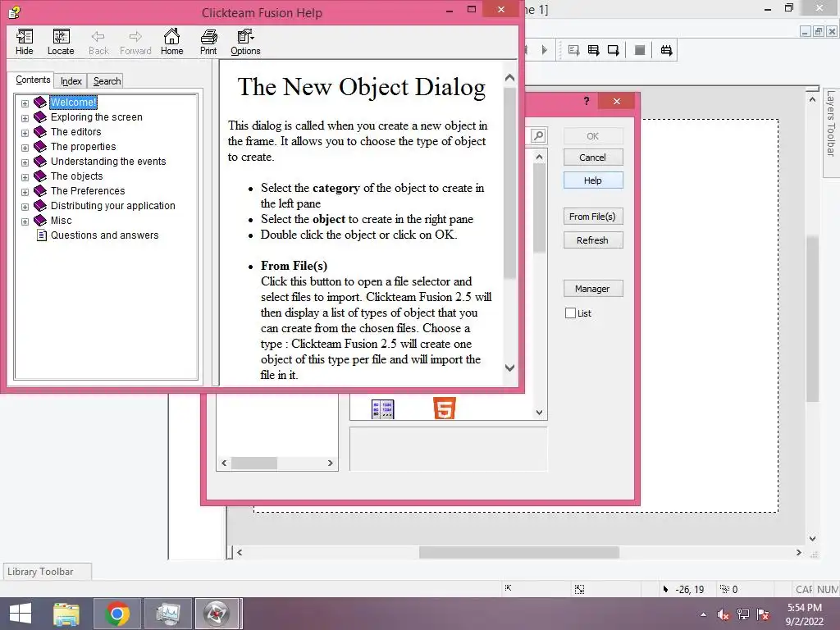The width and height of the screenshot is (840, 630).
Task: Click the page icon beside Questions and answers
Action: [x=41, y=235]
